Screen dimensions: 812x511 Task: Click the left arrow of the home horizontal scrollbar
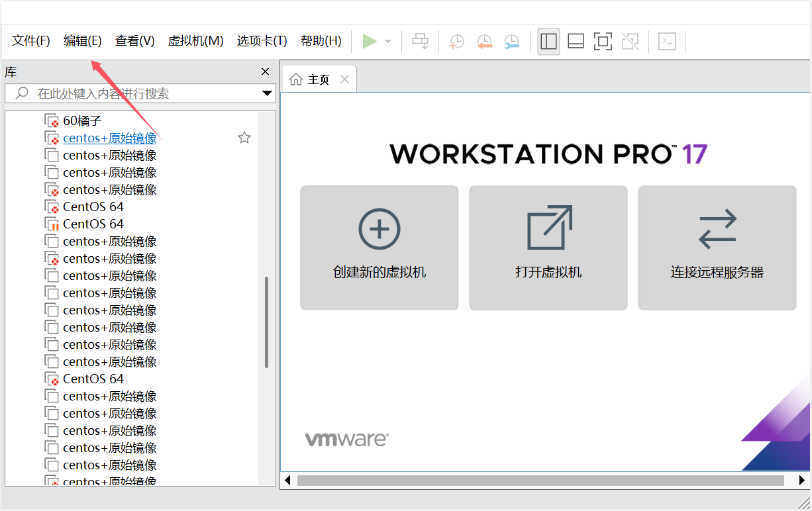point(287,480)
